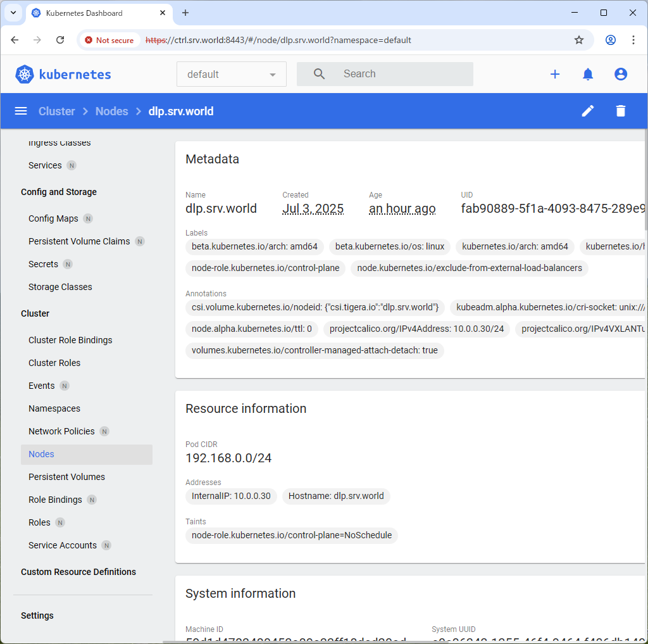The height and width of the screenshot is (644, 648).
Task: Click the control-plane=NoSchedule taint chip
Action: pos(291,535)
